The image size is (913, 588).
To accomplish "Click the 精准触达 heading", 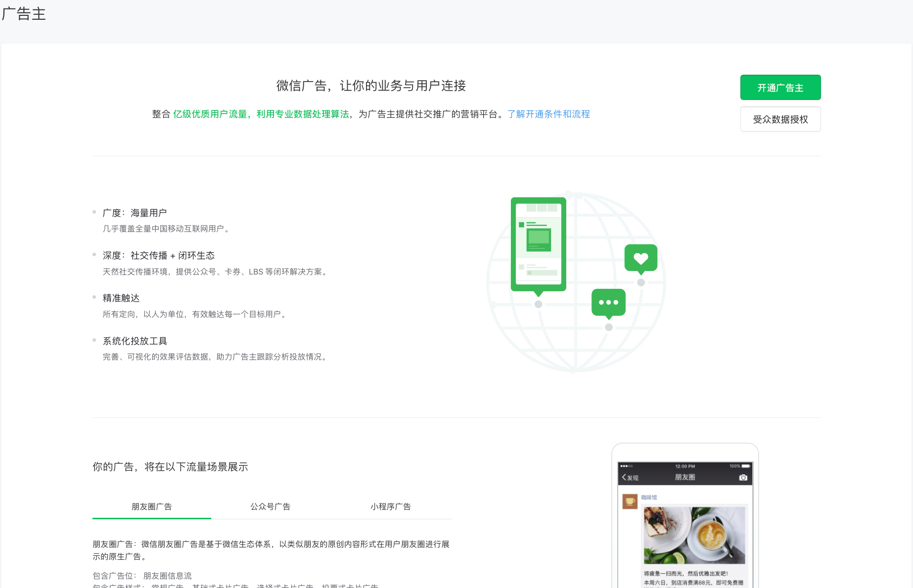I will coord(121,298).
